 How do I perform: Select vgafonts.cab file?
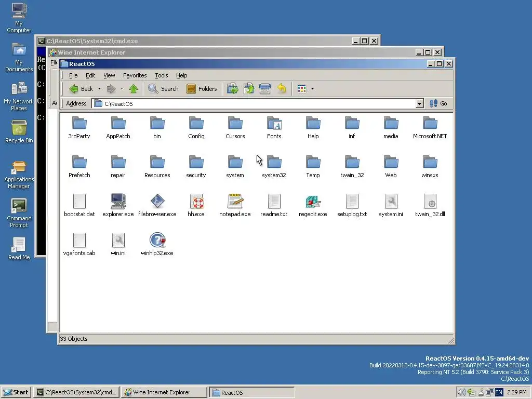coord(79,244)
